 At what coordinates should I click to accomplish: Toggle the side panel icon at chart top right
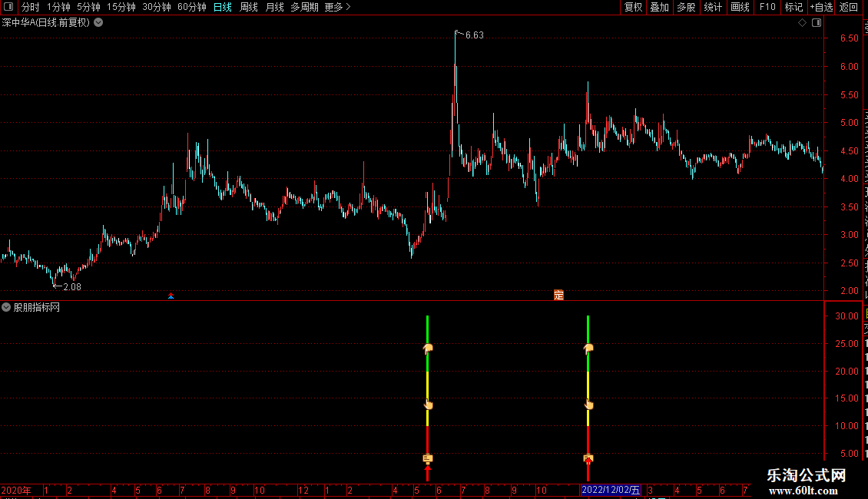(x=817, y=22)
